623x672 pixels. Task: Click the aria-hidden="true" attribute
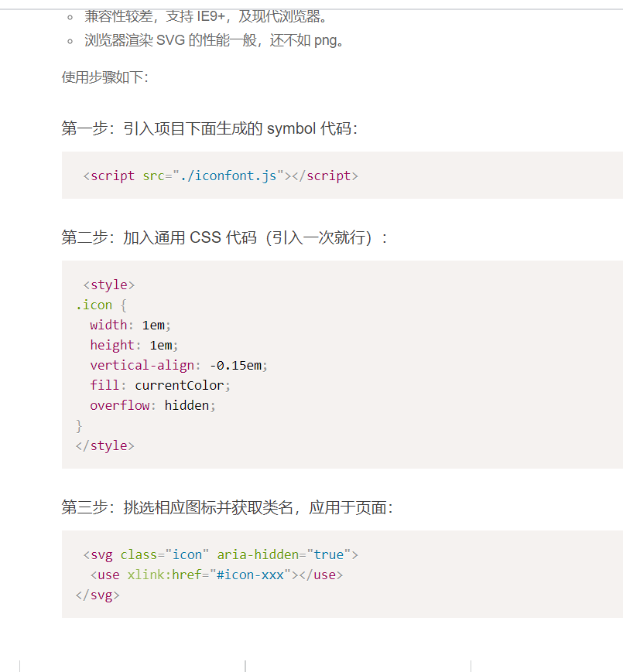click(x=284, y=554)
